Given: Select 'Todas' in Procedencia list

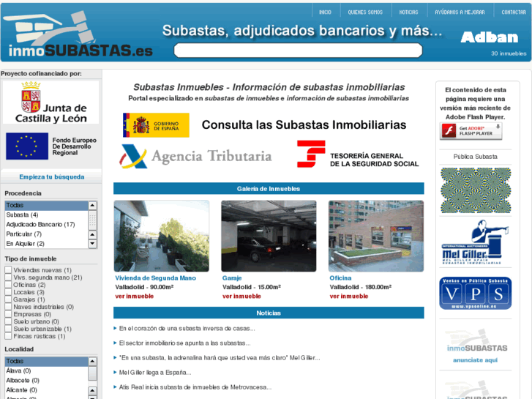Looking at the screenshot, I should (47, 205).
